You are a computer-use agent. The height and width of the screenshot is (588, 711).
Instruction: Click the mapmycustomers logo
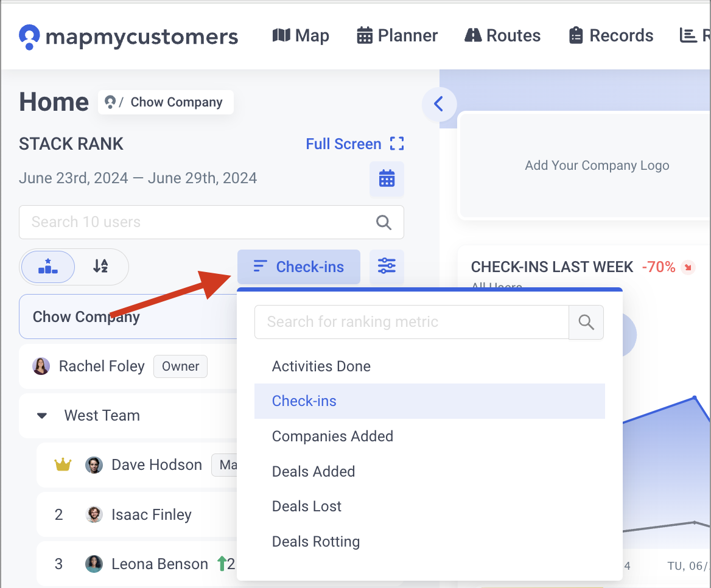tap(128, 37)
